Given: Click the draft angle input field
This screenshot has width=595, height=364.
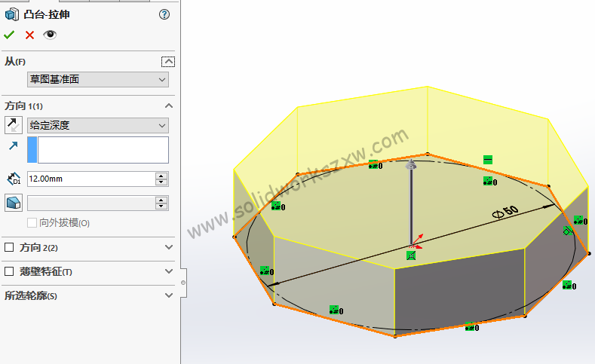Looking at the screenshot, I should [x=91, y=203].
